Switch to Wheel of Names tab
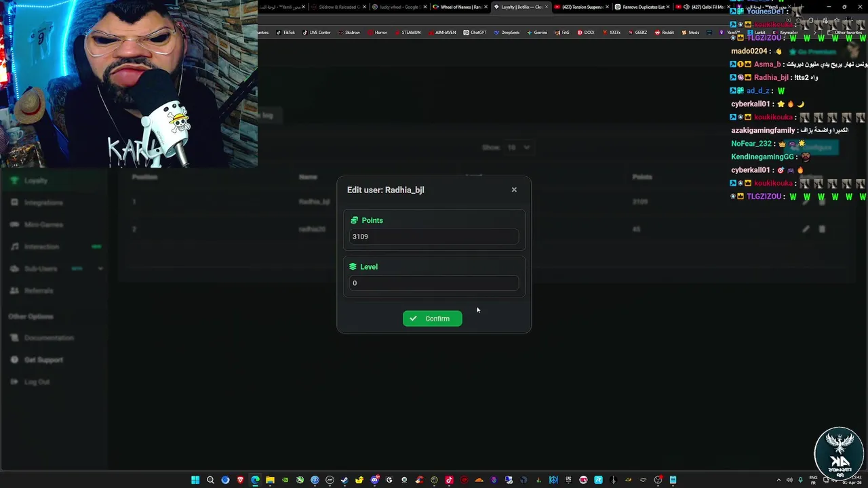868x488 pixels. coord(460,7)
